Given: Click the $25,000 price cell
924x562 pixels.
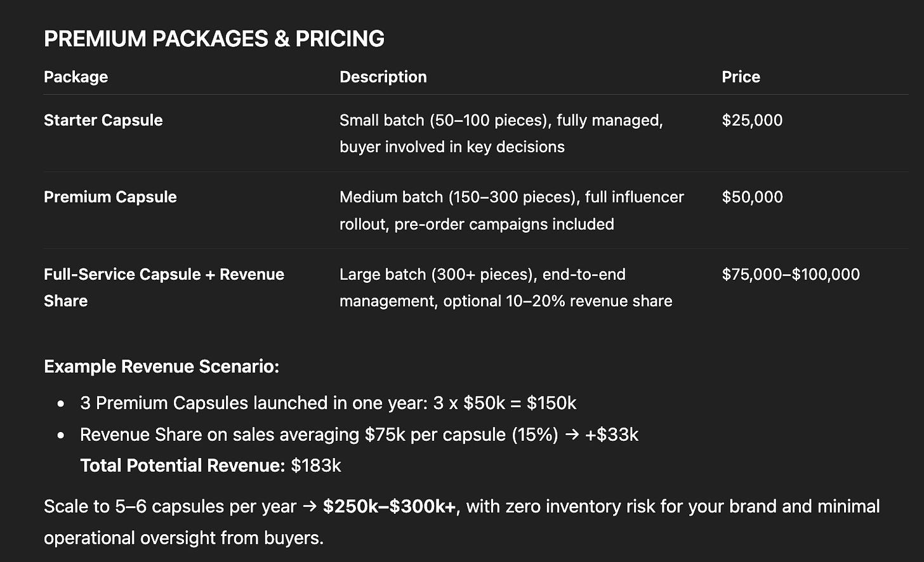Looking at the screenshot, I should click(x=752, y=120).
